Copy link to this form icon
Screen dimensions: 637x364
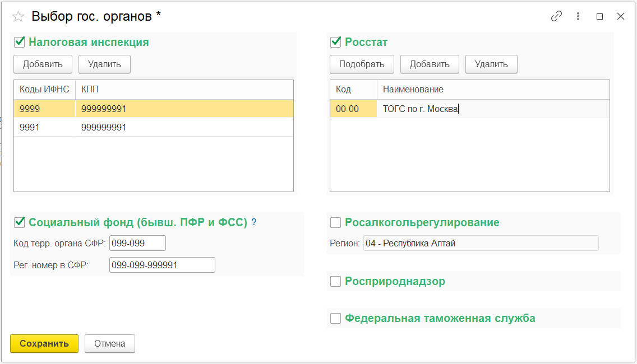[x=556, y=17]
